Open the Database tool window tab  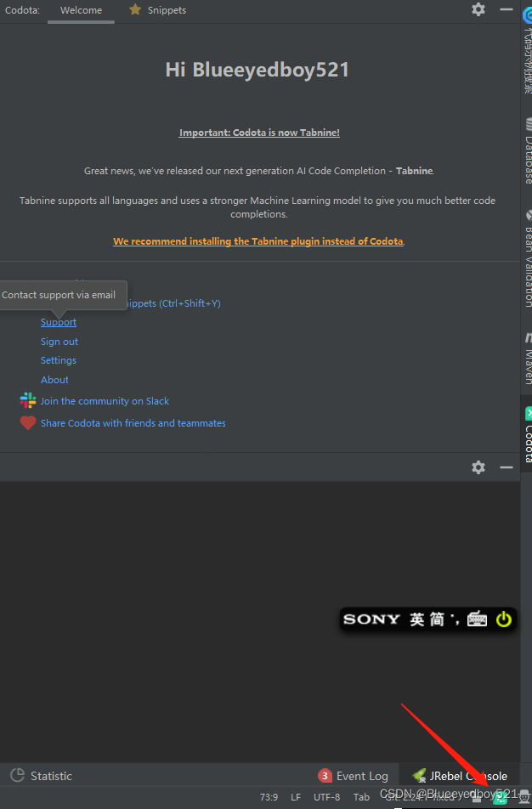[x=528, y=151]
